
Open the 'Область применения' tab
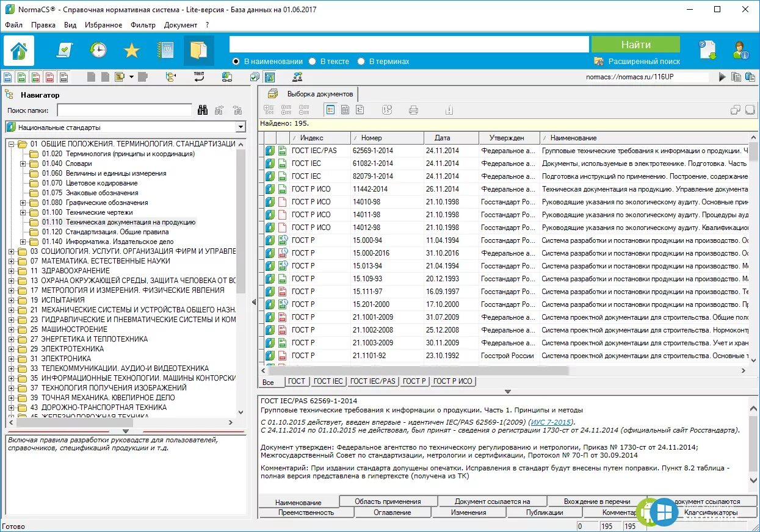[x=388, y=501]
